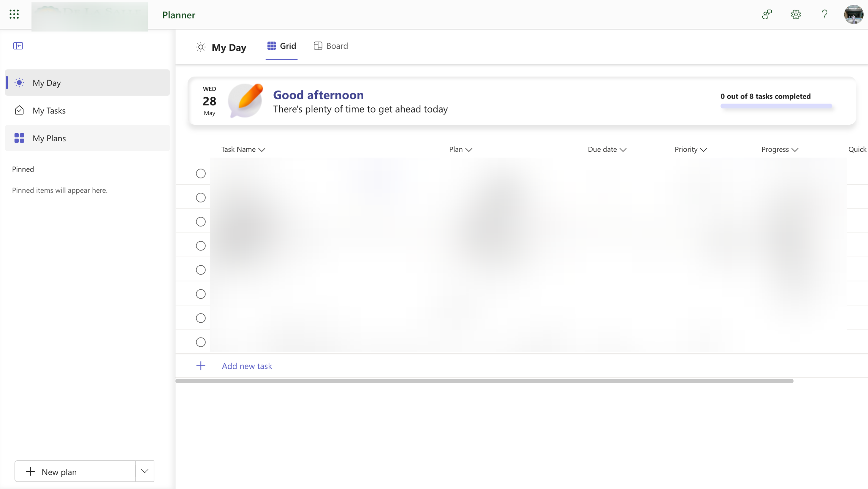This screenshot has height=489, width=868.
Task: Mark the third task row complete
Action: 201,222
